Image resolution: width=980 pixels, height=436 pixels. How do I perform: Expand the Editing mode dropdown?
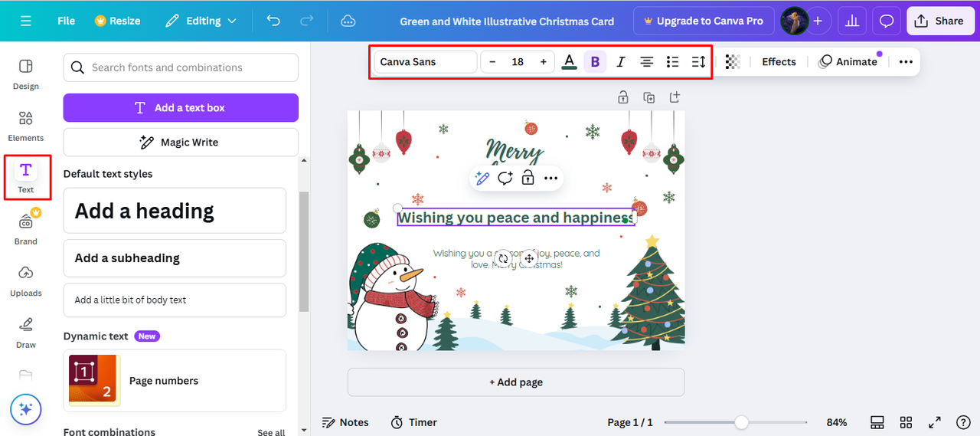click(x=201, y=21)
